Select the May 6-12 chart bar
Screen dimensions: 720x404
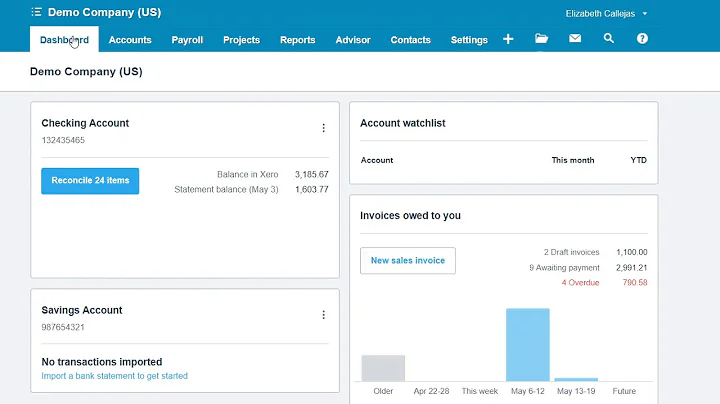click(x=528, y=345)
